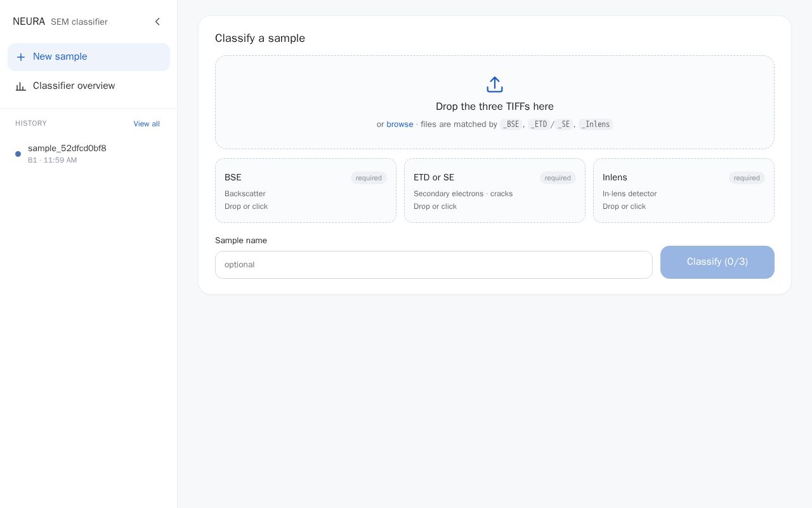Click the blue dot beside sample_52dfcd0bf8
The image size is (812, 508).
(18, 154)
